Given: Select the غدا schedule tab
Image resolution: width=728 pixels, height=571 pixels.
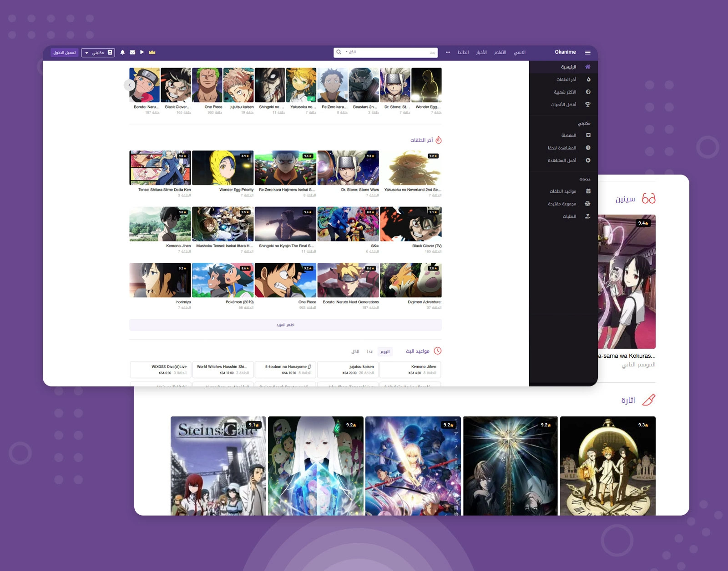Looking at the screenshot, I should click(370, 351).
